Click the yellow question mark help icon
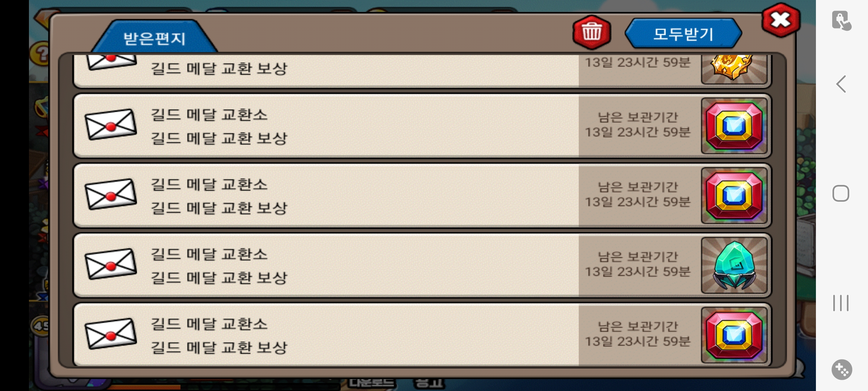The image size is (868, 391). [x=41, y=54]
